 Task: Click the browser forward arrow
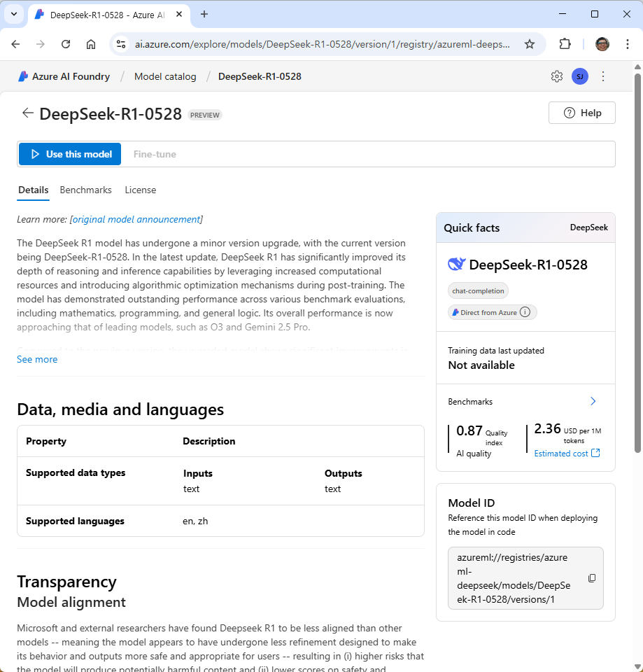(x=41, y=44)
